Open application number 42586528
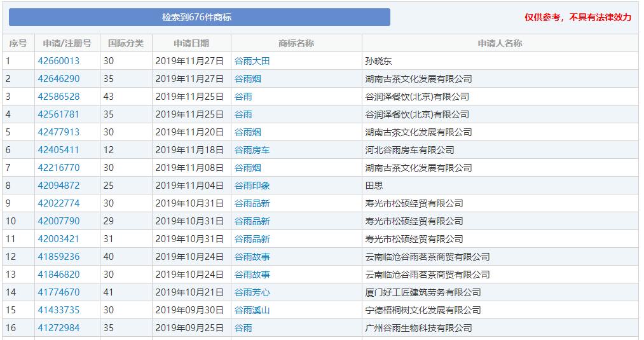 pyautogui.click(x=58, y=97)
